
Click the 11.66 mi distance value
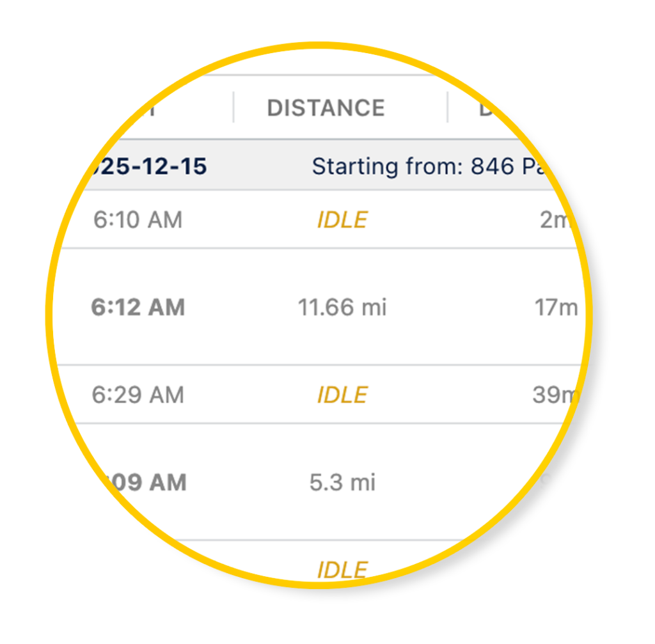coord(342,308)
